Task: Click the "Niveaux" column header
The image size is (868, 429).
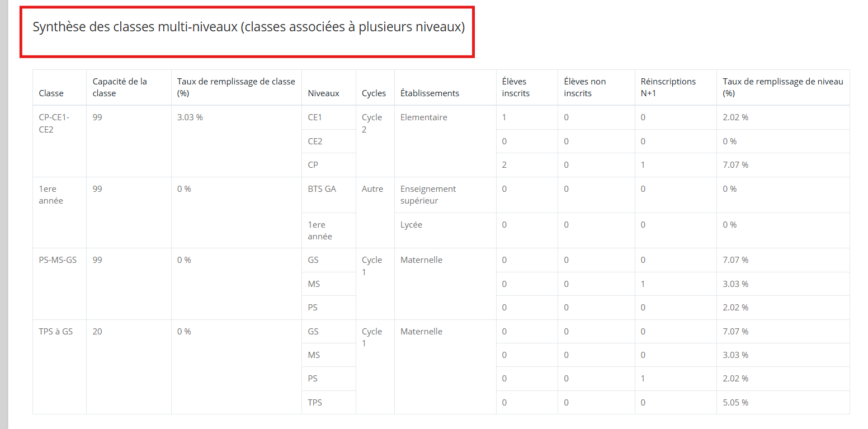Action: [x=323, y=93]
